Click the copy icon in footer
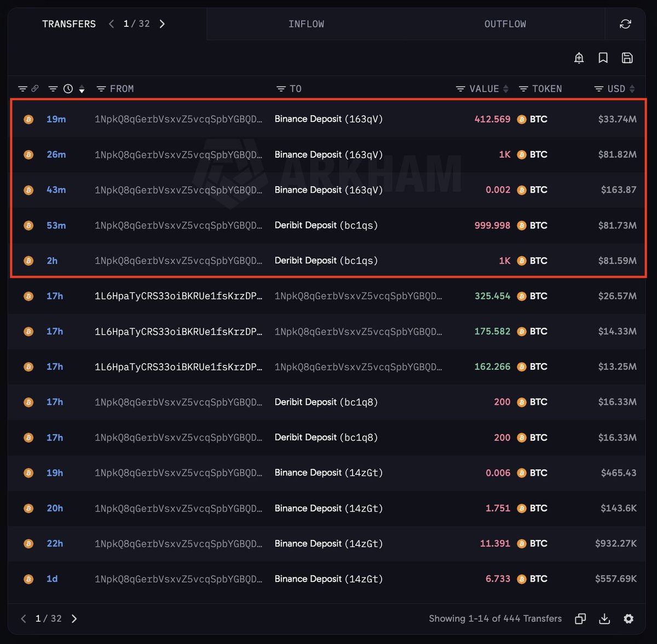657x644 pixels. click(x=580, y=619)
